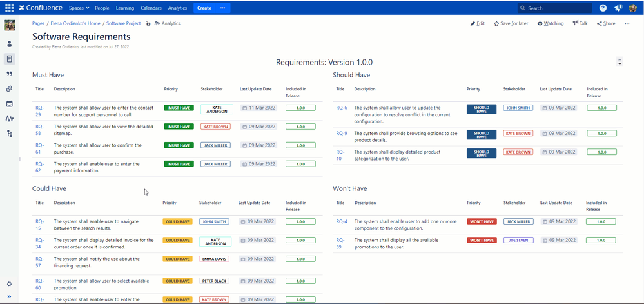This screenshot has height=304, width=644.
Task: Click the page restrictions lock icon
Action: (x=148, y=23)
